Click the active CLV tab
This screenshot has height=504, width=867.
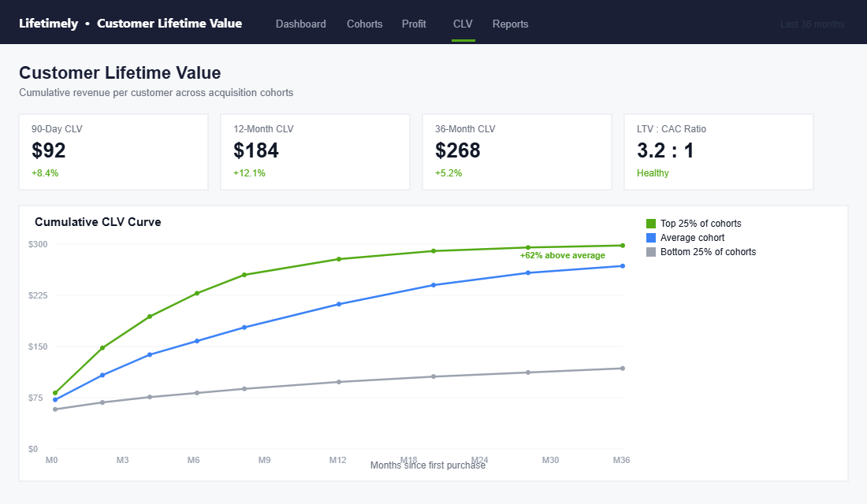point(463,24)
